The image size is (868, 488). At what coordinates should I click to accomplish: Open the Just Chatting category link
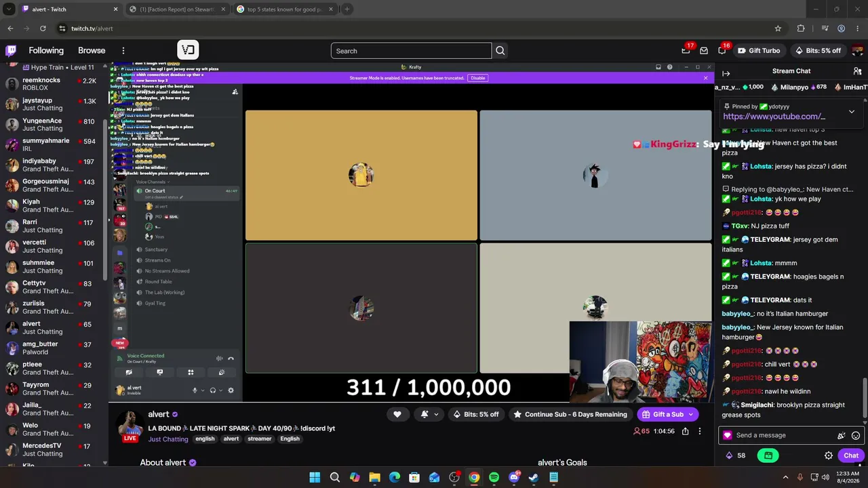pyautogui.click(x=168, y=439)
